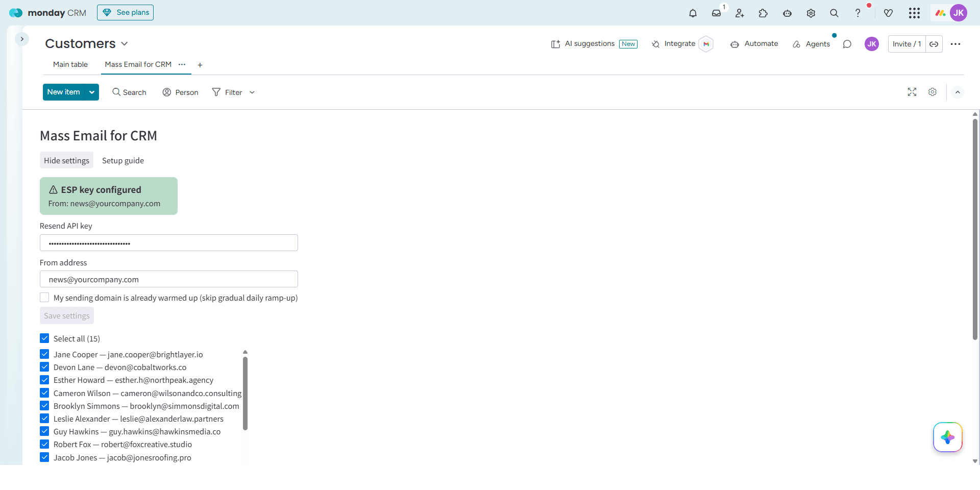Open the help question mark

[x=857, y=13]
